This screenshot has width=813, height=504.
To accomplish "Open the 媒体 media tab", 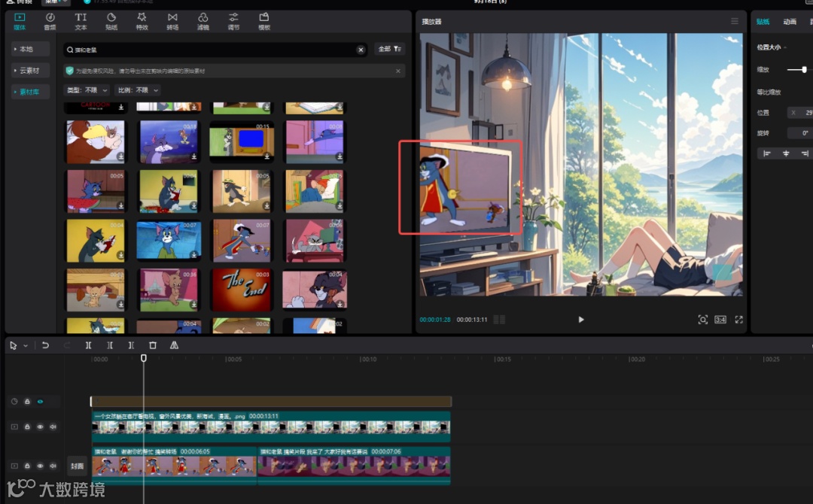I will (x=20, y=21).
